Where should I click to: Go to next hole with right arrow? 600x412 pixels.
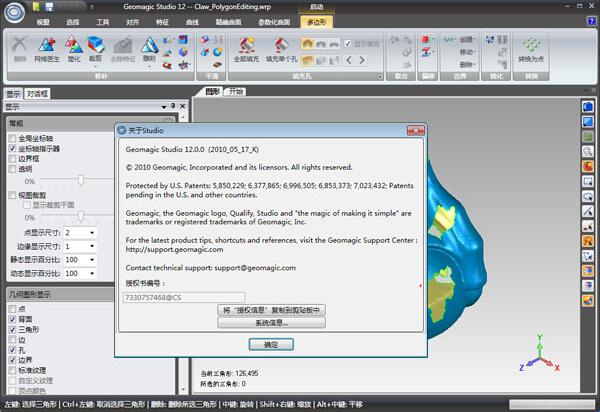click(362, 60)
